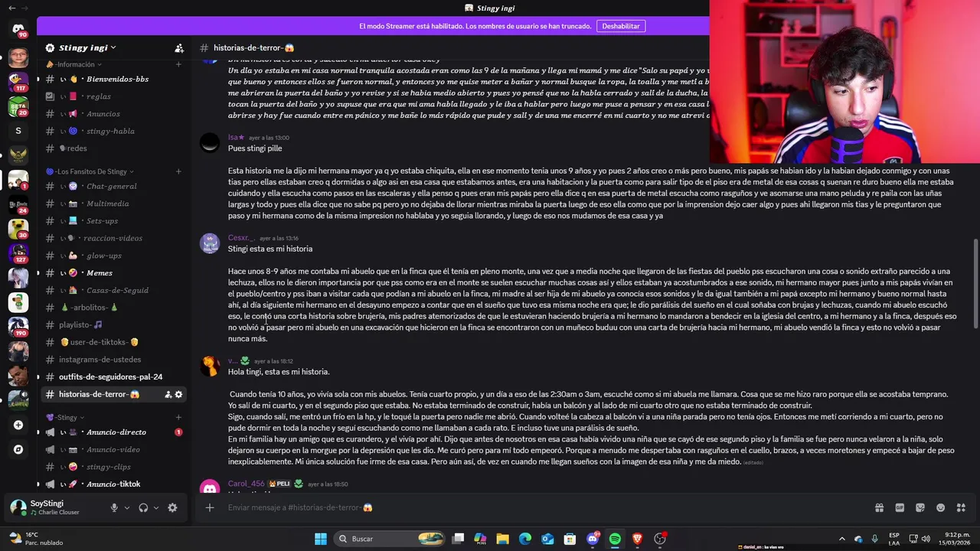
Task: Open the discover servers compass icon
Action: tap(18, 449)
